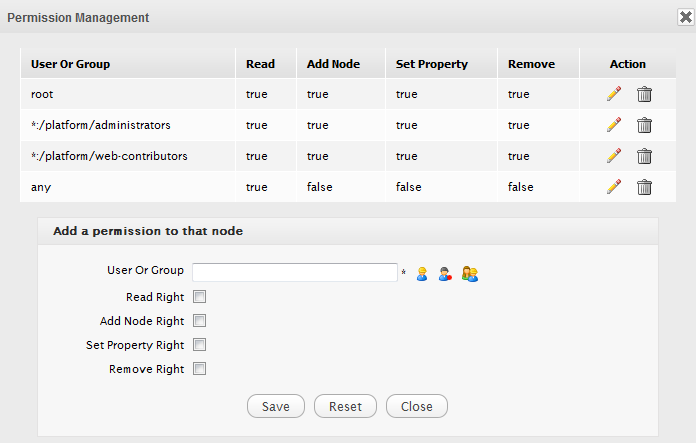
Task: Click the select everyone group icon
Action: 469,273
